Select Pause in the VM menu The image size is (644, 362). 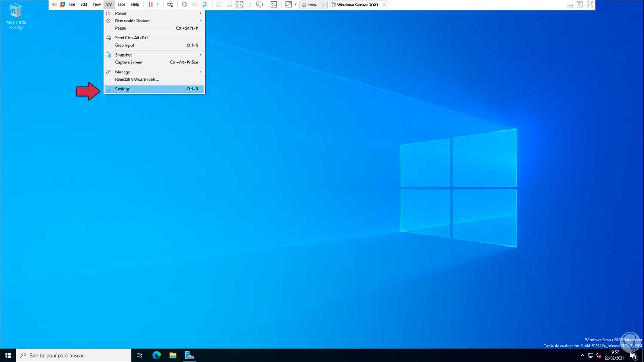click(x=154, y=28)
